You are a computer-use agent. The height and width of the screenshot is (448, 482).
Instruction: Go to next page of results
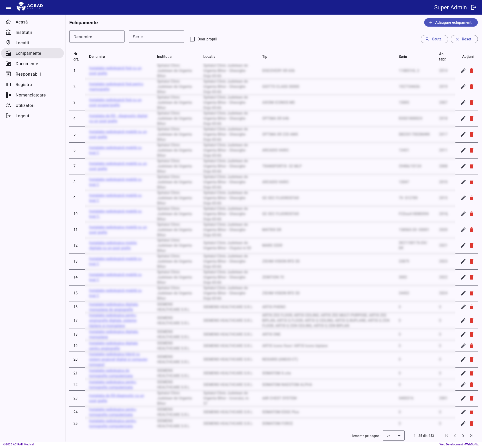click(x=463, y=436)
